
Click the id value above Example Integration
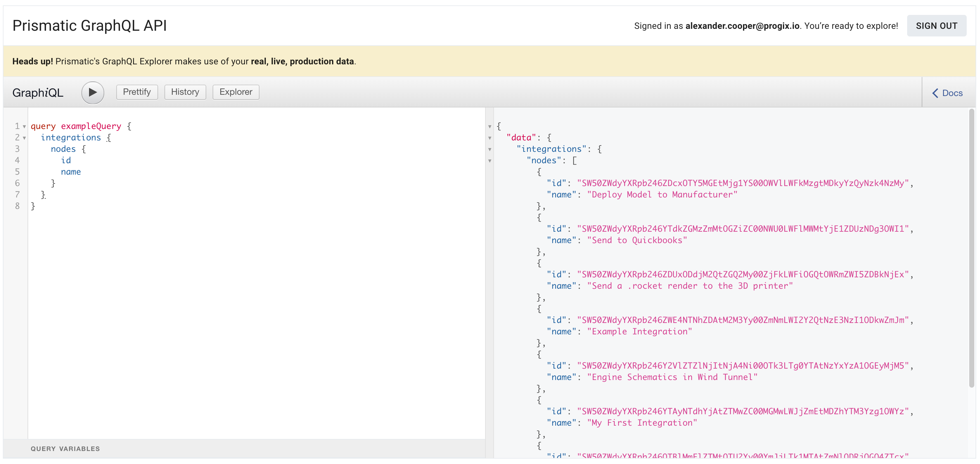(743, 320)
